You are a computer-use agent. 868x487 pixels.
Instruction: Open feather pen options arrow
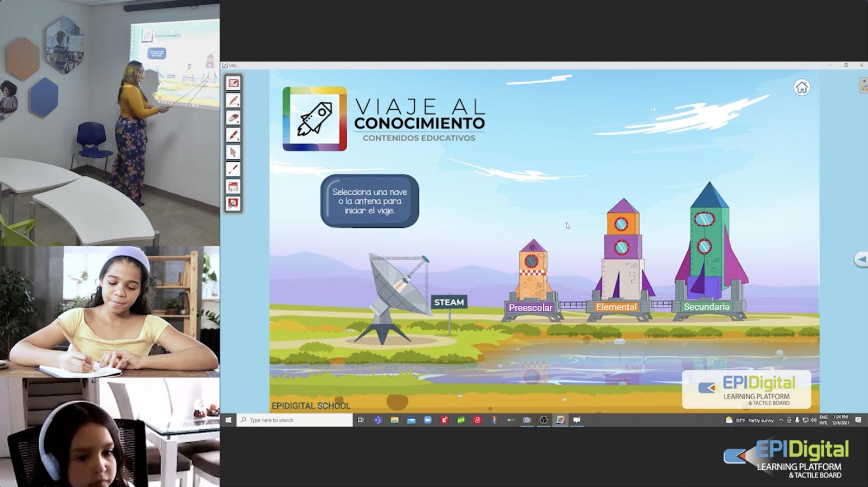tap(239, 105)
